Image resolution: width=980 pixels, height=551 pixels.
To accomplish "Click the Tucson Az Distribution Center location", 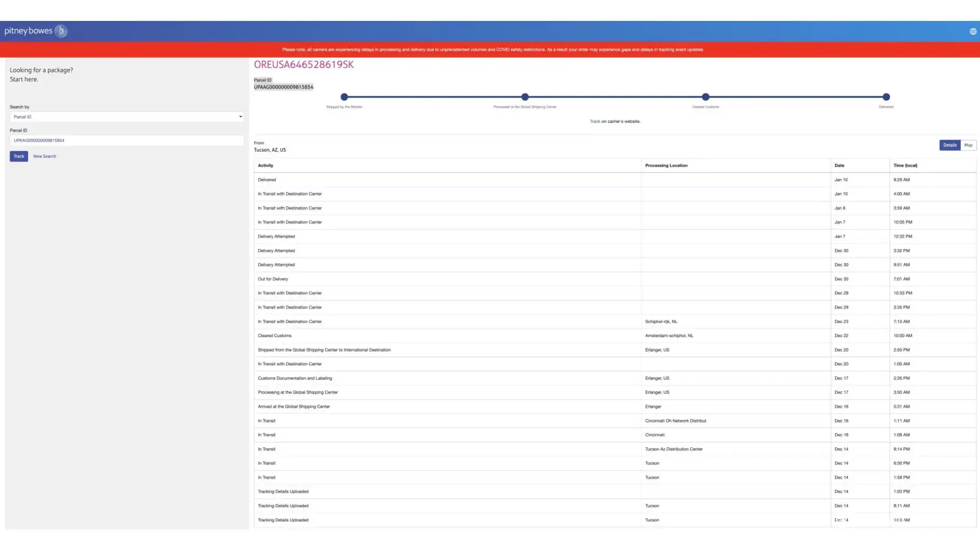I will (674, 449).
